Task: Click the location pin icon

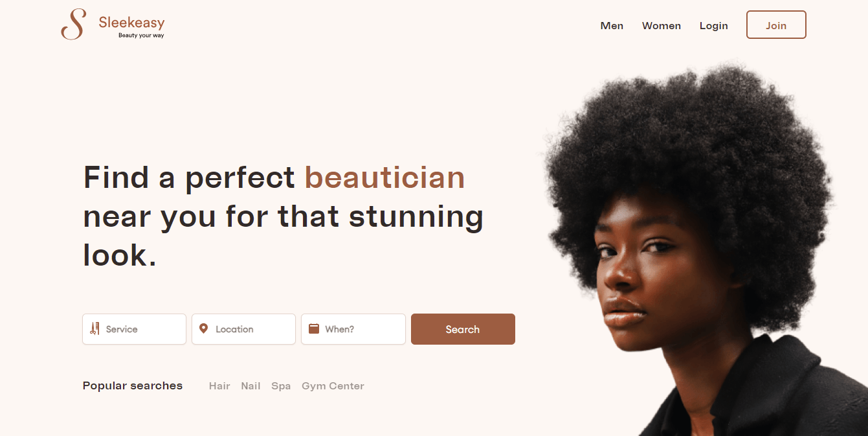Action: pos(204,328)
